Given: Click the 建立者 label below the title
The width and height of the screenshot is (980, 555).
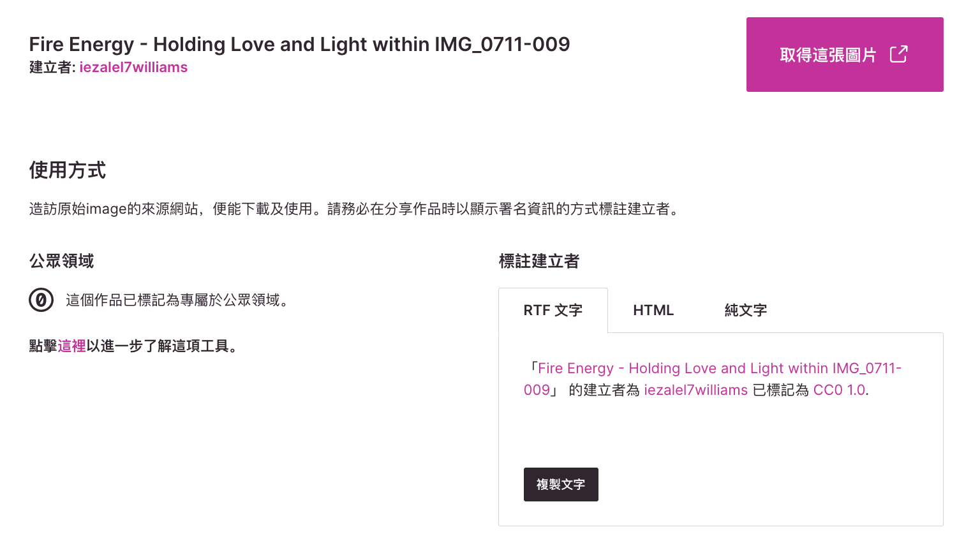Looking at the screenshot, I should tap(51, 68).
